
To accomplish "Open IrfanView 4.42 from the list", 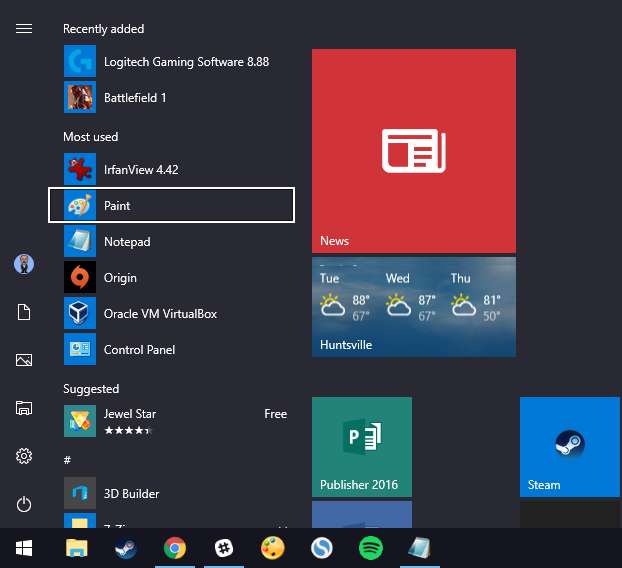I will pos(171,169).
